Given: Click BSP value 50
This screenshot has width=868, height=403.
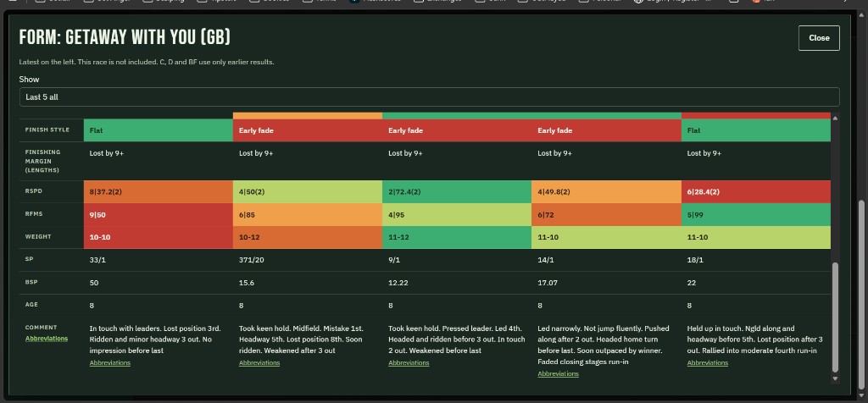Looking at the screenshot, I should [x=94, y=283].
